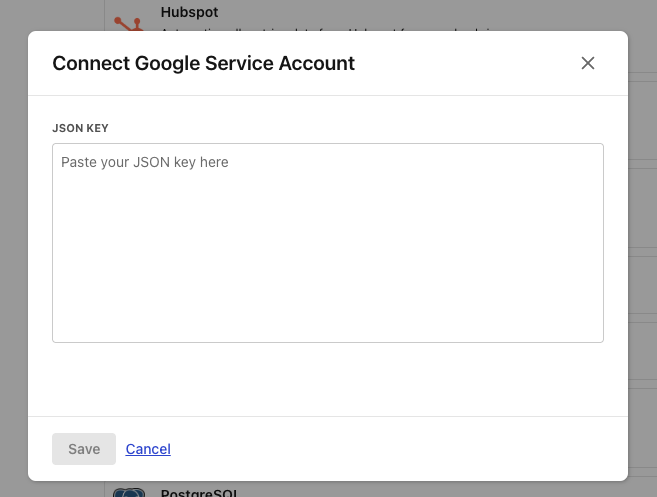Viewport: 657px width, 497px height.
Task: Click the Hubspot logo icon
Action: click(x=127, y=22)
